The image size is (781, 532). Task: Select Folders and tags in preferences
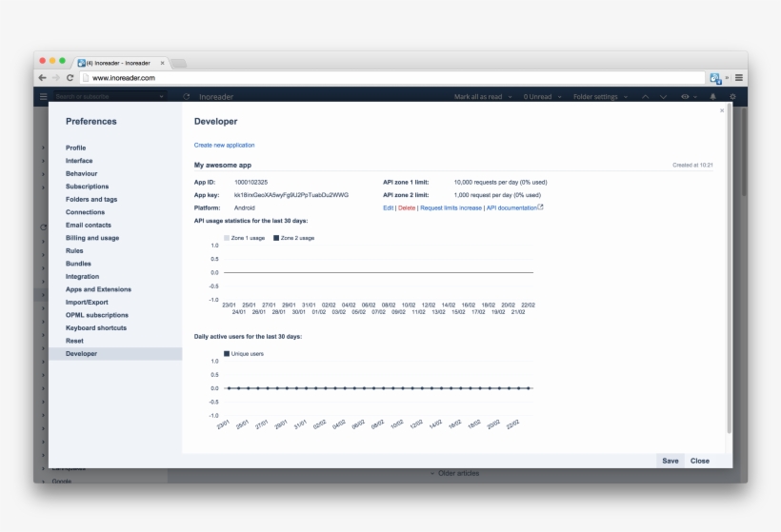(91, 199)
